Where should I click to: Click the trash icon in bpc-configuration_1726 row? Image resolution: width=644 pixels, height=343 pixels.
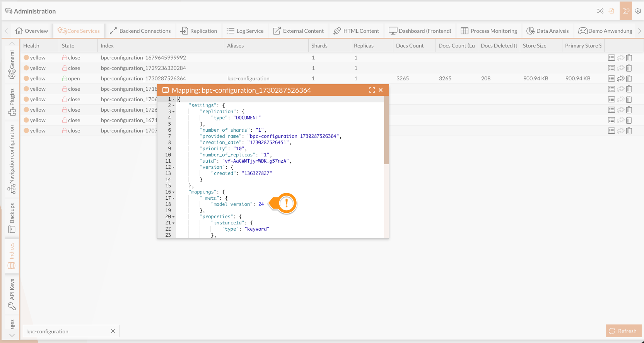tap(629, 110)
